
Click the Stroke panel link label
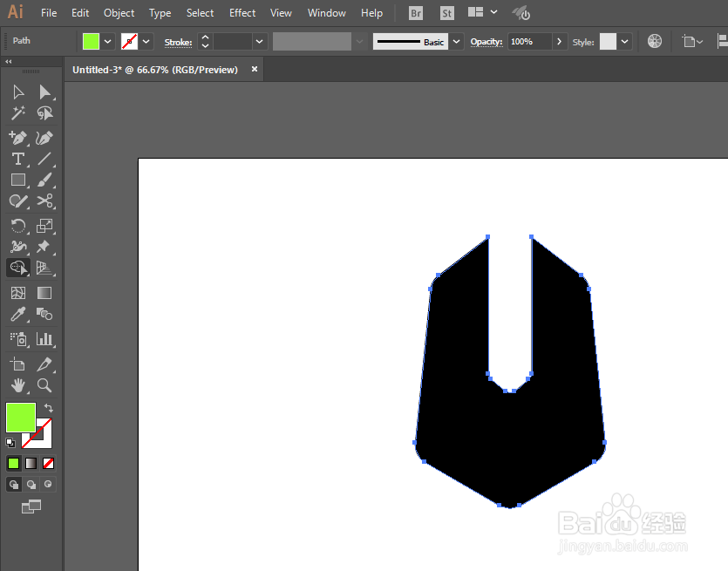(178, 42)
